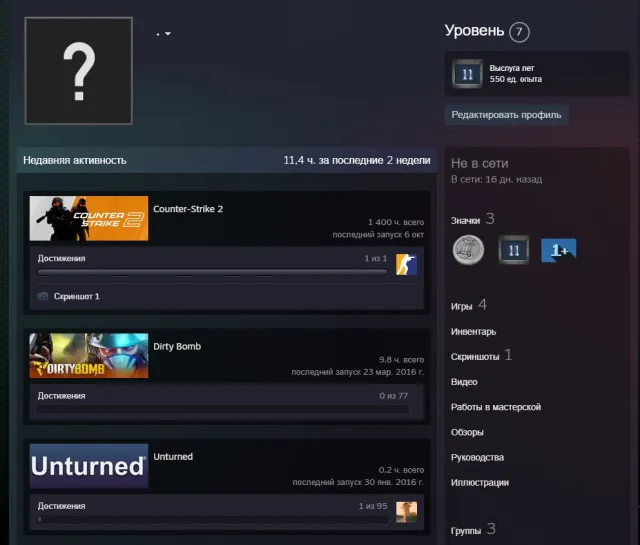This screenshot has width=640, height=545.
Task: Open the Unturned Достижения link
Action: click(62, 506)
